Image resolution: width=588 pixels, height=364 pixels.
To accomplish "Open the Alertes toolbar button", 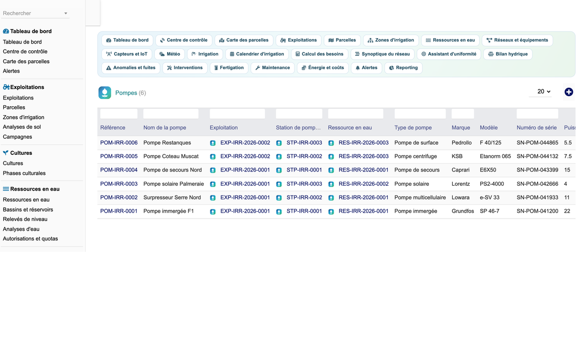I will pos(367,68).
